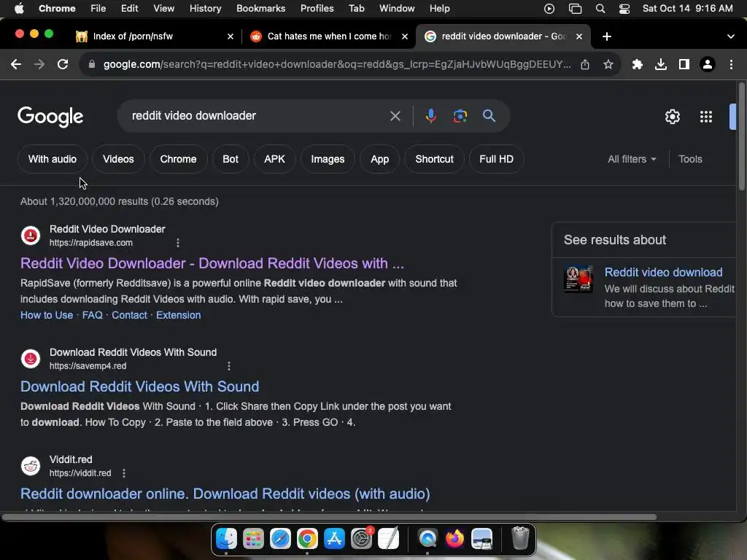Open more options for rapidsave.com result
747x560 pixels.
pyautogui.click(x=178, y=243)
